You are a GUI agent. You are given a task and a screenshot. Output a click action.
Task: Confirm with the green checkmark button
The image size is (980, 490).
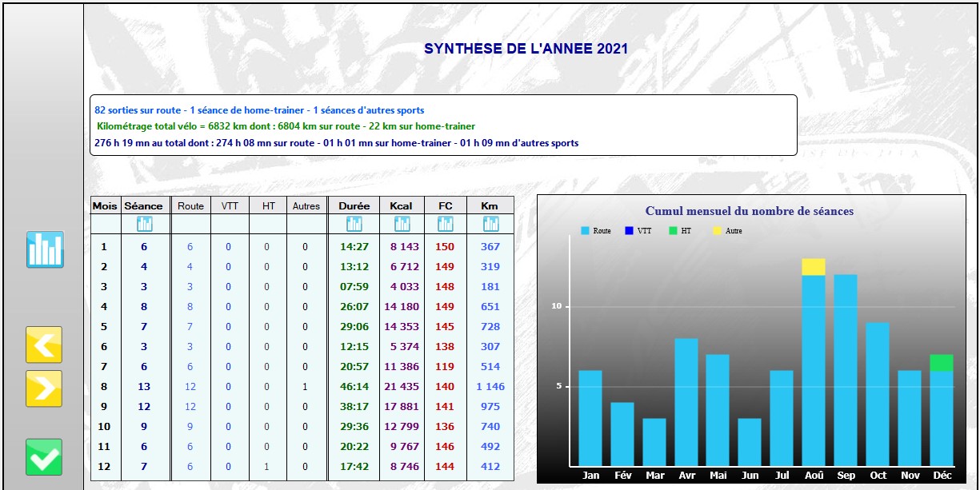[44, 457]
